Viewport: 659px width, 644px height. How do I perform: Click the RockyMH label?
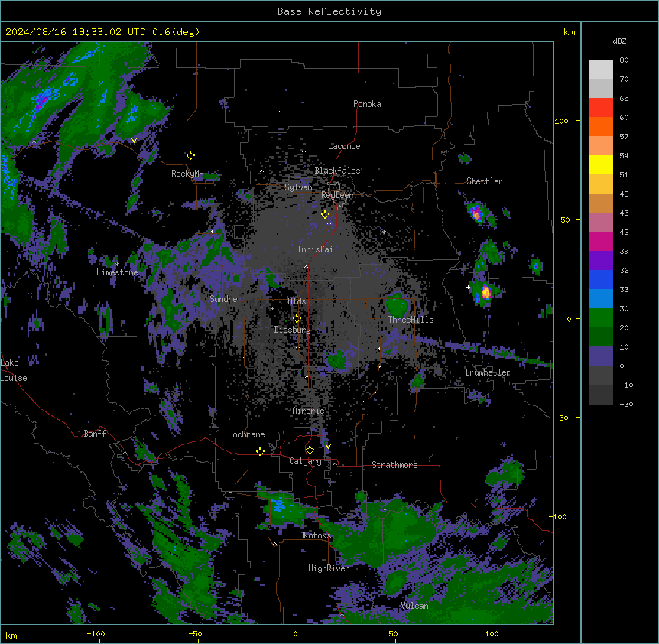(187, 174)
